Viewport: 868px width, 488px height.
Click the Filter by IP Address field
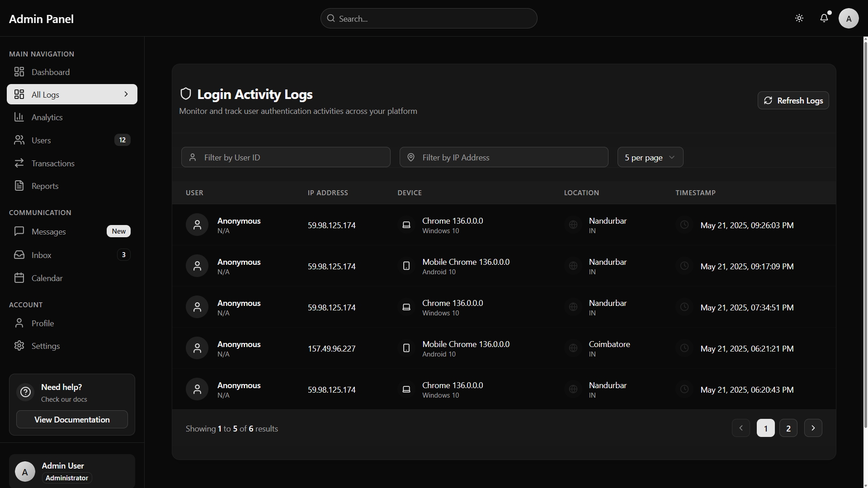pos(504,157)
